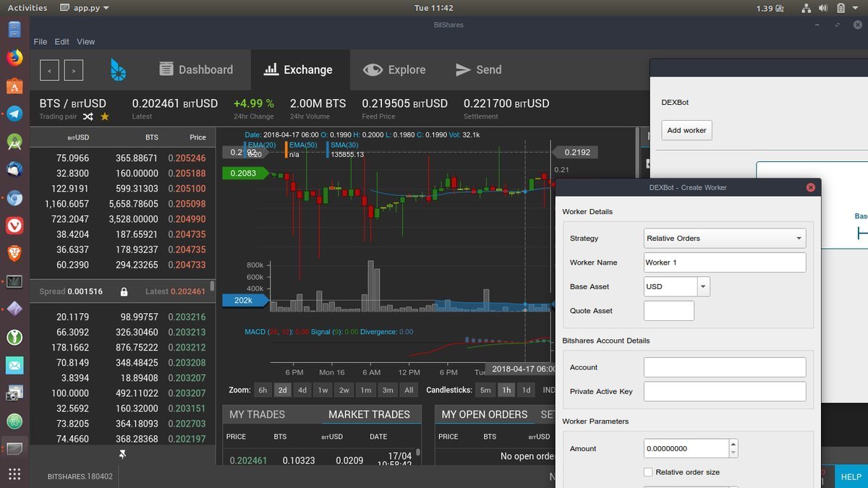Select the MARKET TRADES tab
The height and width of the screenshot is (488, 868).
pos(370,414)
